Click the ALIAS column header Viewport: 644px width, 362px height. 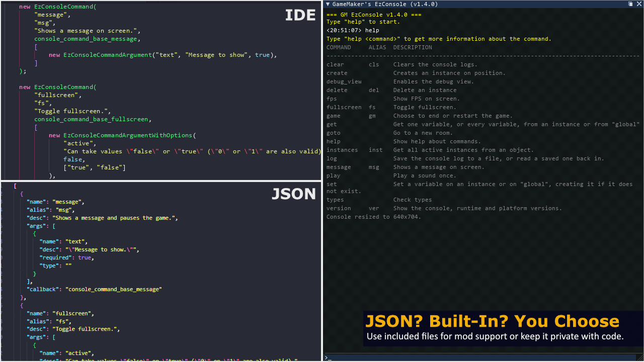click(x=377, y=47)
